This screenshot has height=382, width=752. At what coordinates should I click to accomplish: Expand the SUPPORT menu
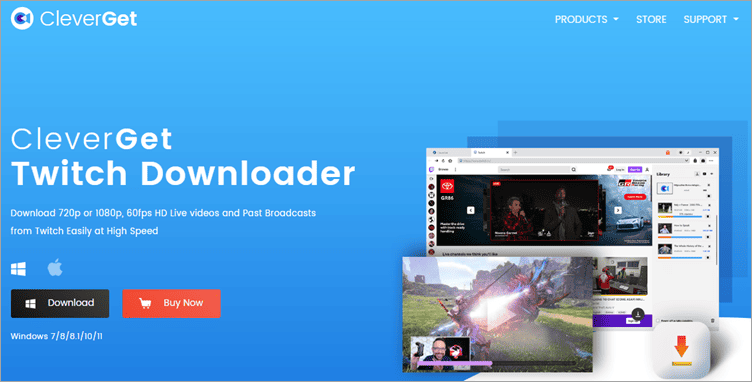(711, 20)
